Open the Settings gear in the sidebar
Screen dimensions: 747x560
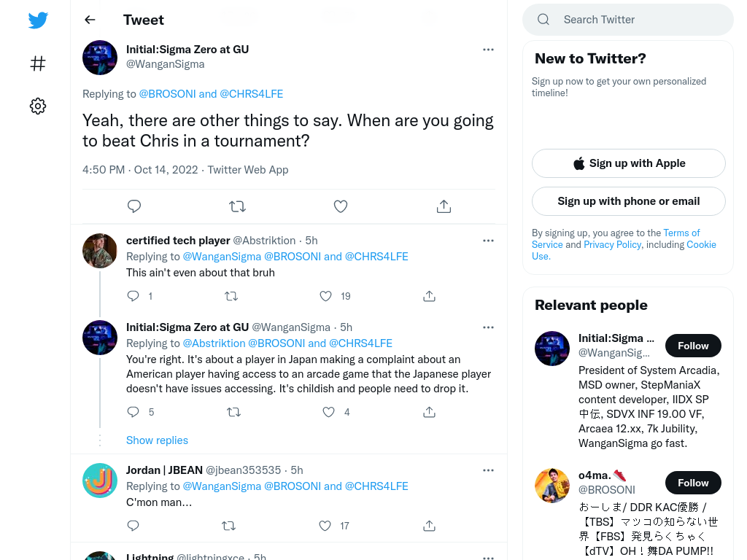pos(38,106)
